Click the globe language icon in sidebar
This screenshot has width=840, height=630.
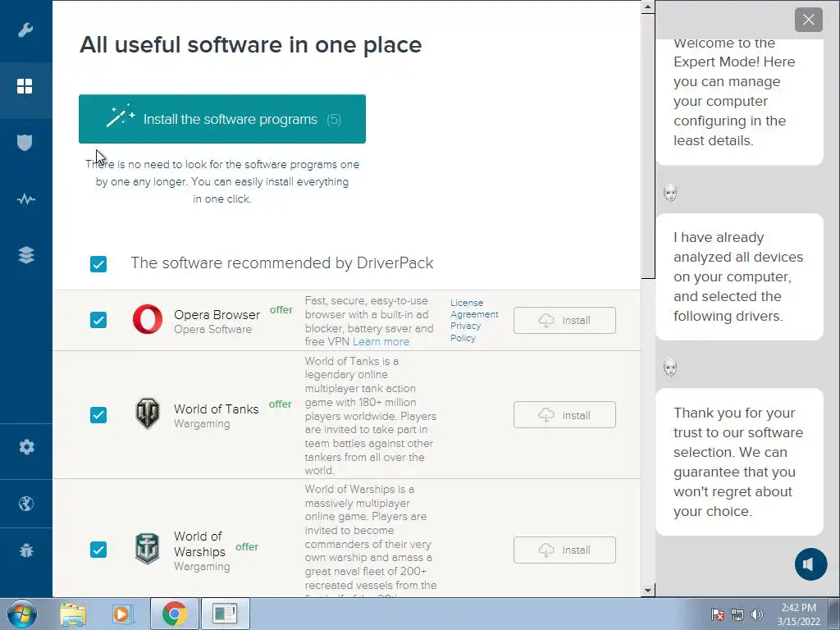click(x=25, y=504)
